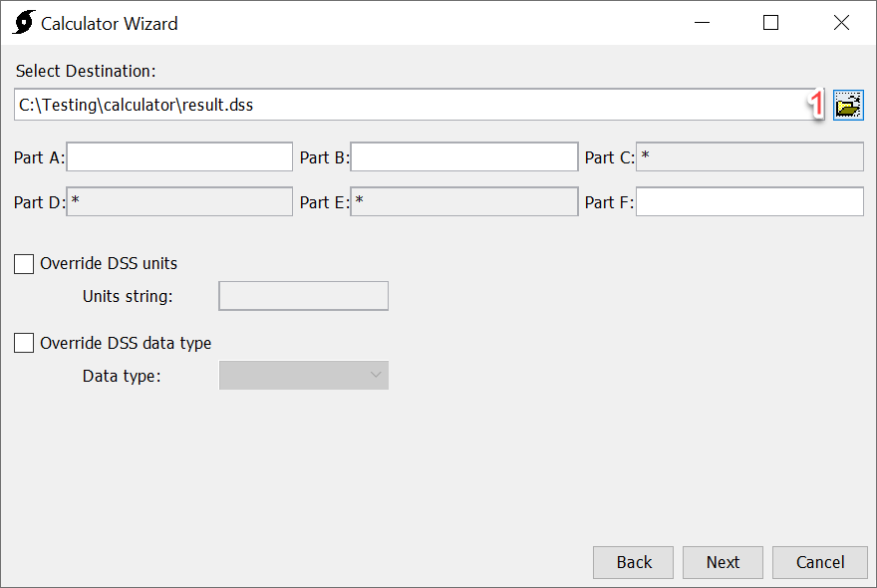The image size is (877, 588).
Task: Click inside the Part F field
Action: [749, 201]
